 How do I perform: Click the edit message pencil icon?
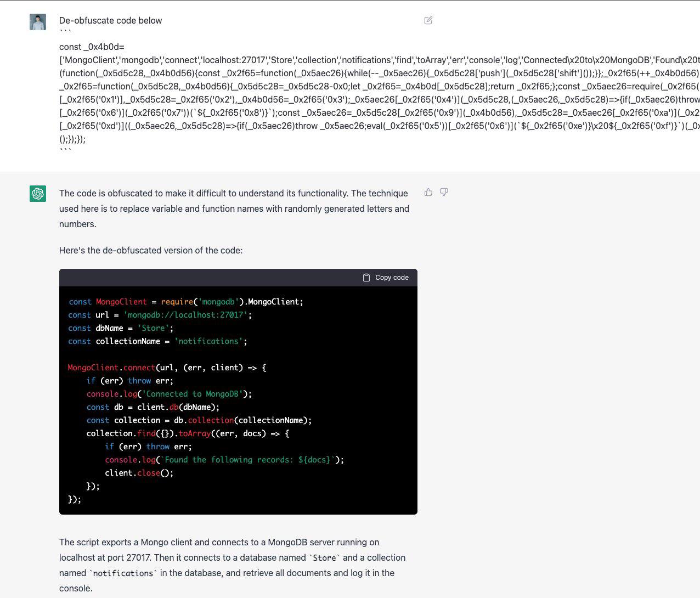pyautogui.click(x=428, y=20)
